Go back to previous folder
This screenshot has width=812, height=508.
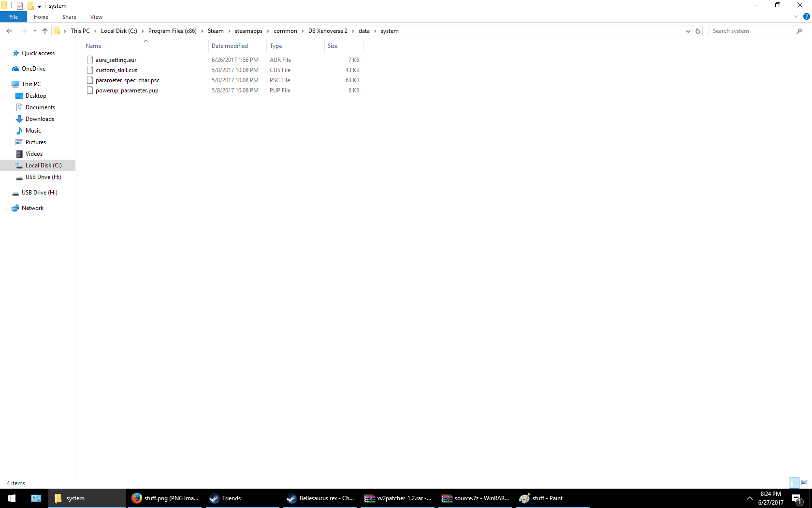click(9, 31)
